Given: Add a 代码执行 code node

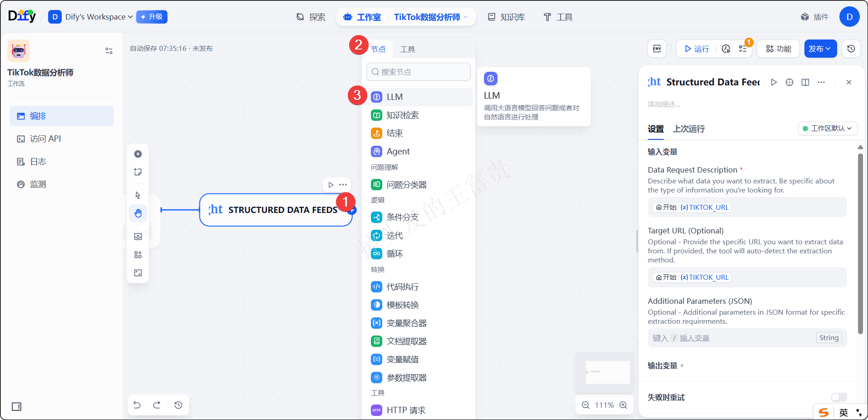Looking at the screenshot, I should click(419, 287).
